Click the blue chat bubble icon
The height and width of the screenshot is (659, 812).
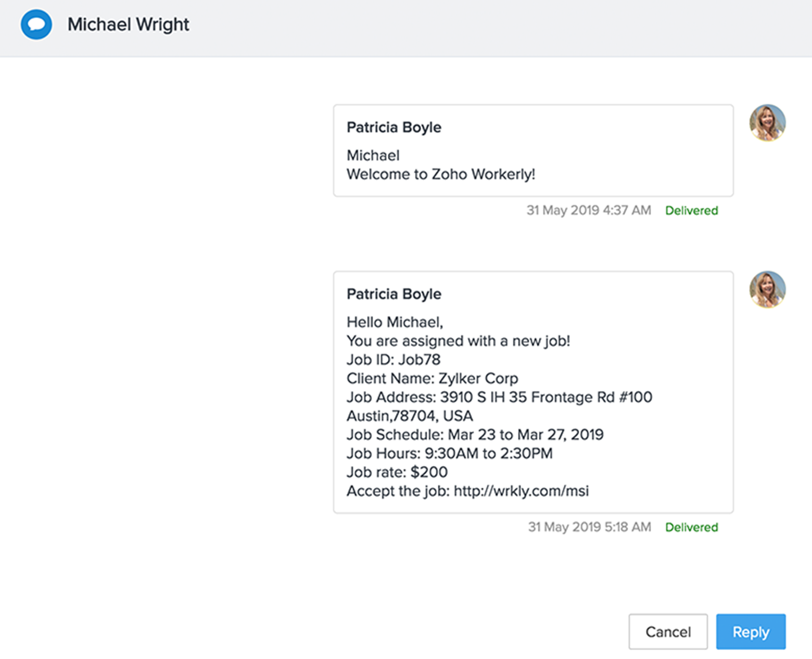coord(36,24)
